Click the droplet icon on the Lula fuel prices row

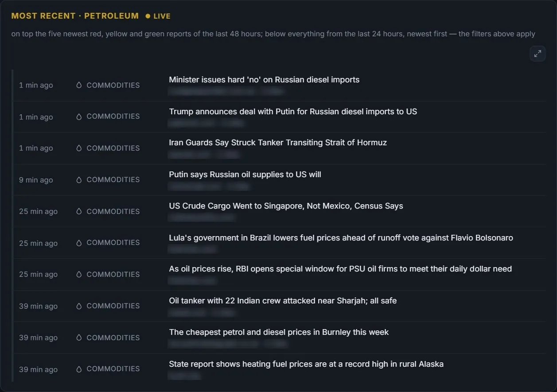[79, 243]
